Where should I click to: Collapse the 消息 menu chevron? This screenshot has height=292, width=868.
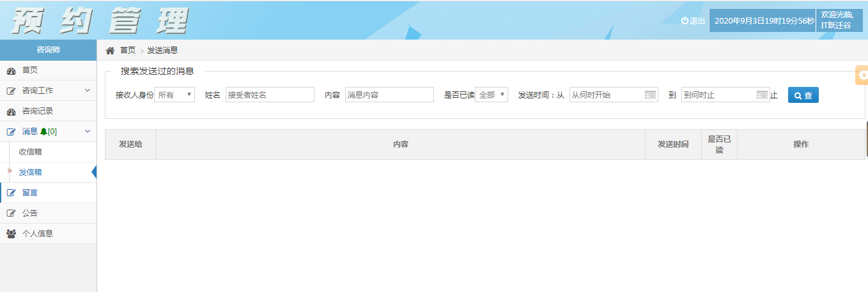click(x=88, y=132)
